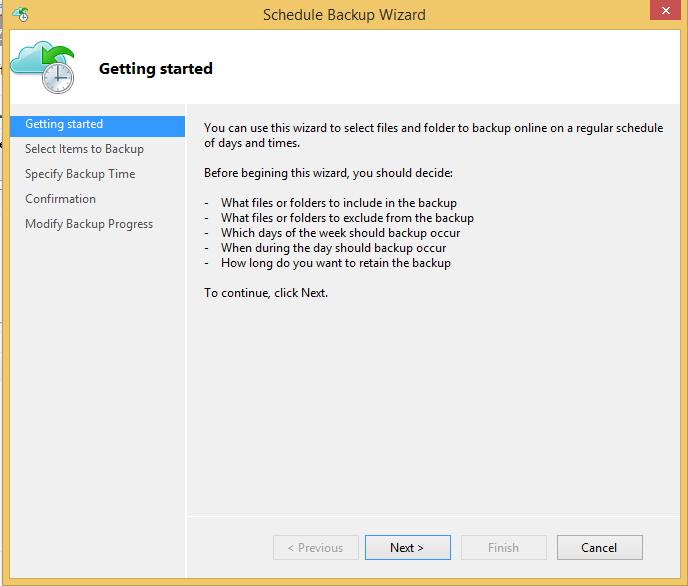This screenshot has width=688, height=586.
Task: Click the 'You can use this wizard' intro paragraph
Action: 434,136
